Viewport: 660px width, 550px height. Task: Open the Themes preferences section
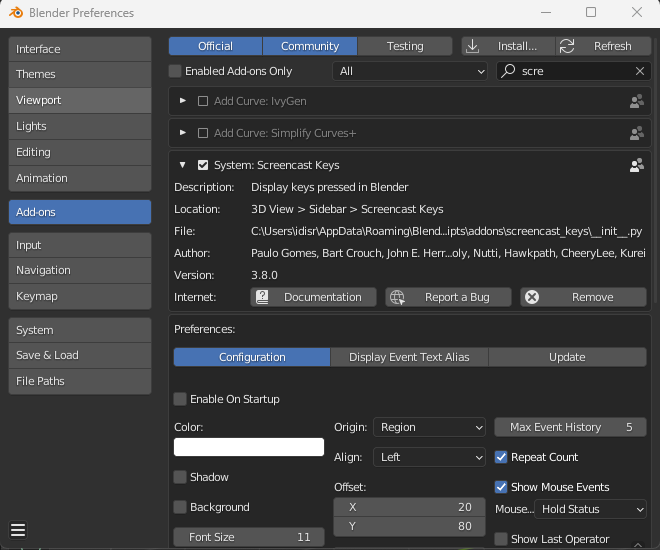(80, 74)
